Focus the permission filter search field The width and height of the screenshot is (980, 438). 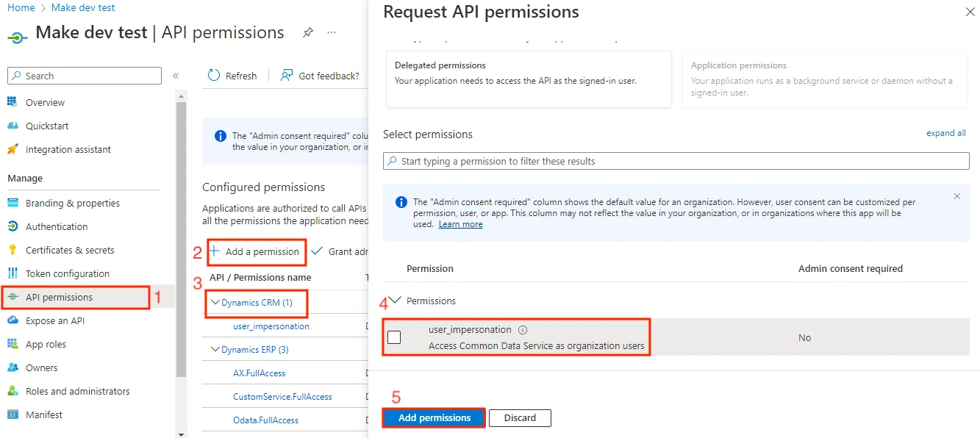[676, 161]
